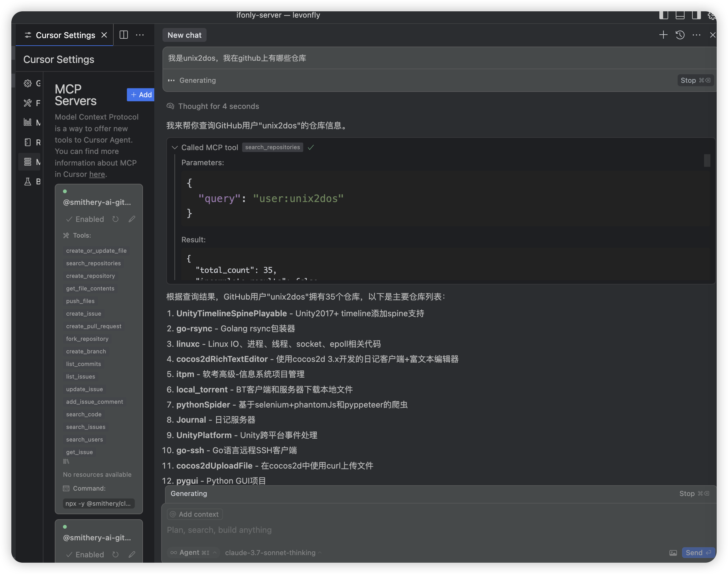
Task: Edit the second smithery MCP server
Action: coord(132,554)
